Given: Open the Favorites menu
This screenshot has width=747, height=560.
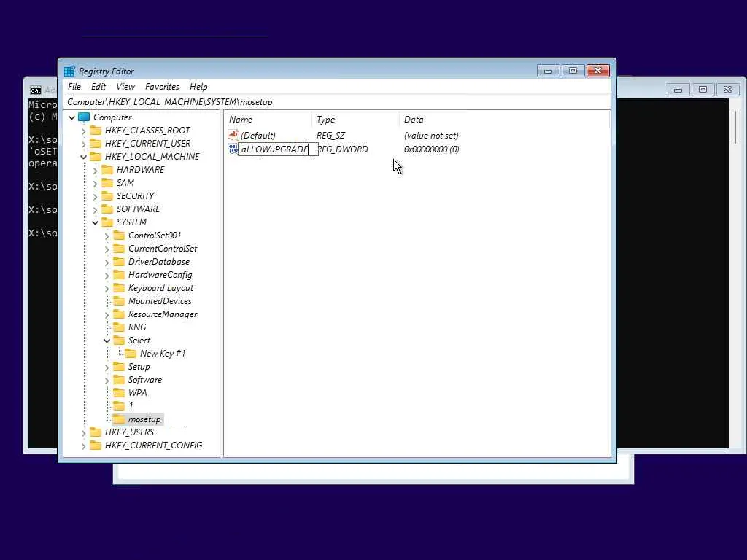Looking at the screenshot, I should click(x=162, y=87).
